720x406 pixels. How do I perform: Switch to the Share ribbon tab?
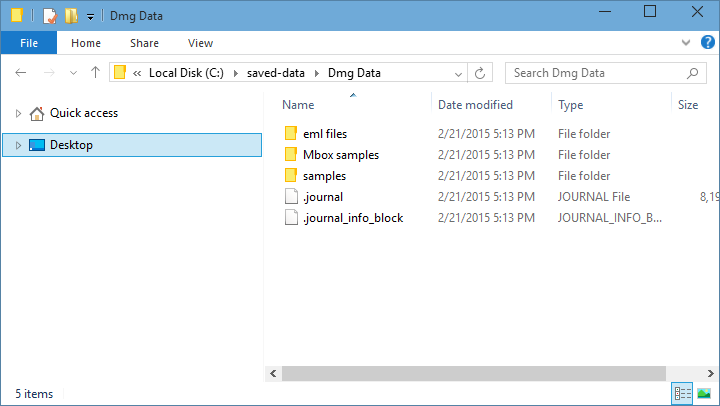(x=144, y=43)
